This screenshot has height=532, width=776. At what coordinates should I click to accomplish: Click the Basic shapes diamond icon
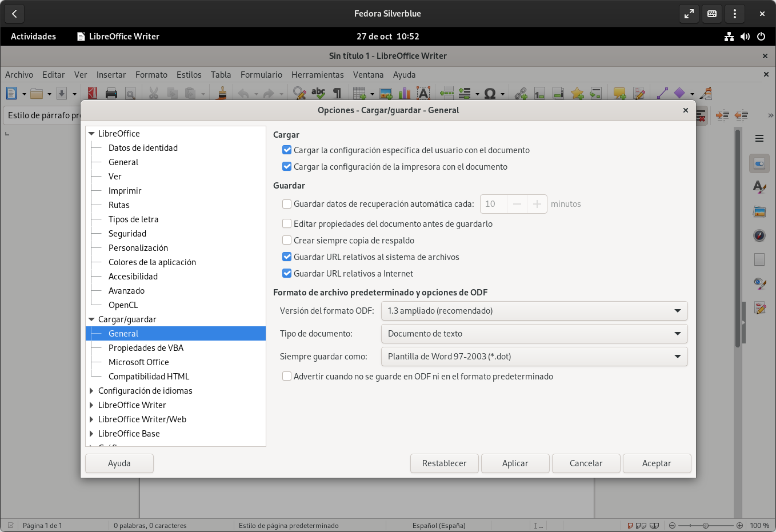[679, 93]
